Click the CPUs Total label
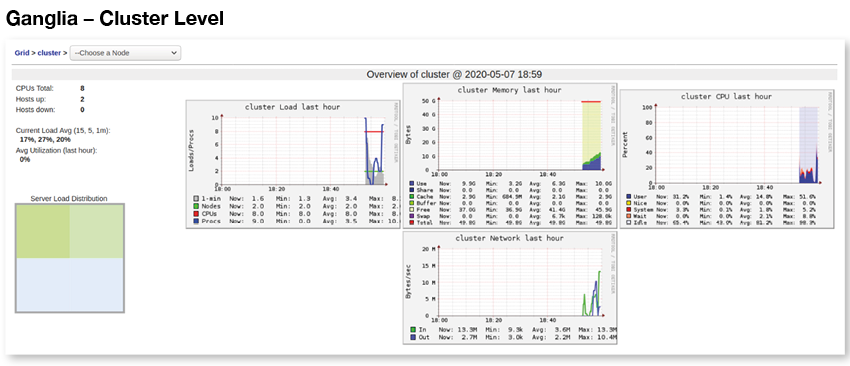 tap(35, 88)
